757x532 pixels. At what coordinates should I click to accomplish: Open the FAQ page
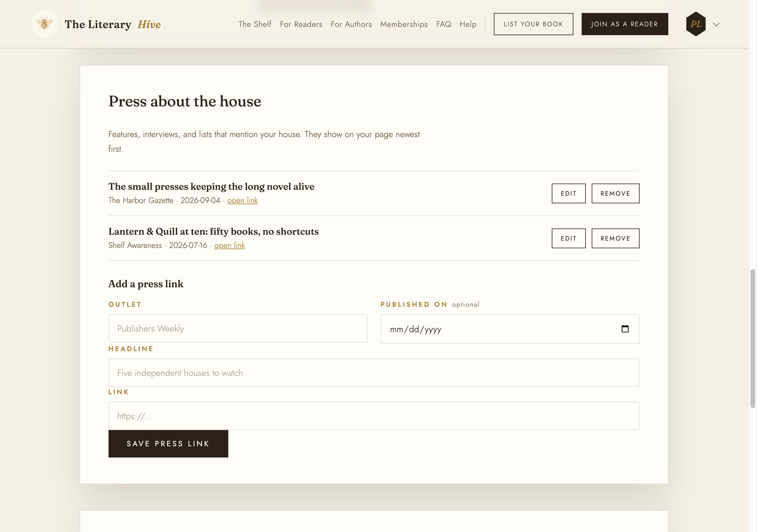pyautogui.click(x=444, y=24)
